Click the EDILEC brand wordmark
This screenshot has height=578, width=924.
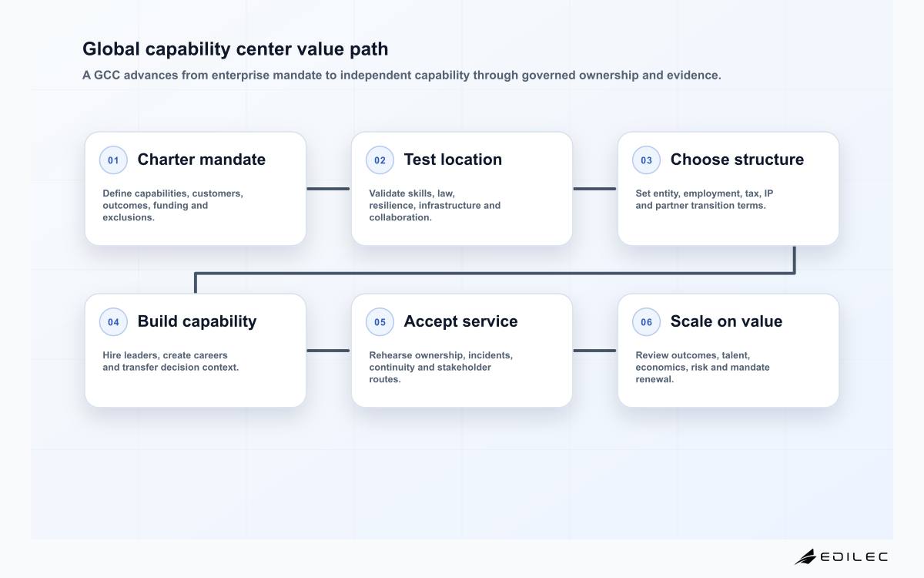854,556
